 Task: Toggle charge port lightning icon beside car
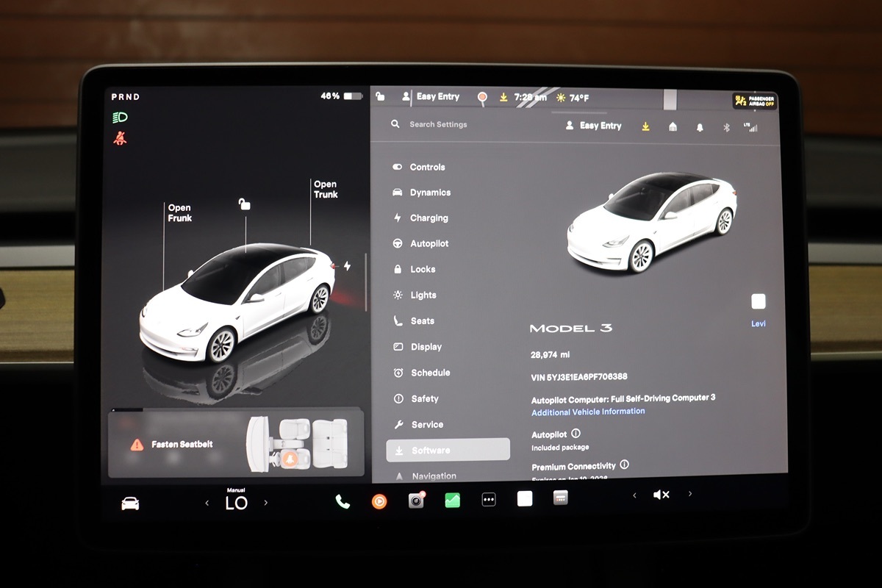tap(347, 266)
